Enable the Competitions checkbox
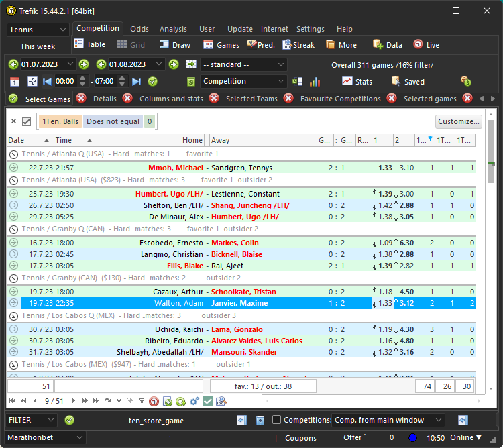Viewport: 503px width, 448px height. coord(276,420)
